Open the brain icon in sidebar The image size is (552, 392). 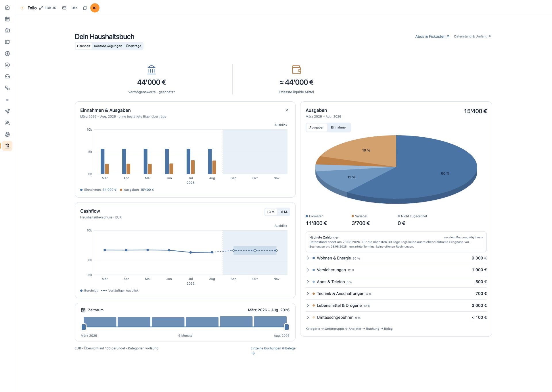click(x=7, y=53)
